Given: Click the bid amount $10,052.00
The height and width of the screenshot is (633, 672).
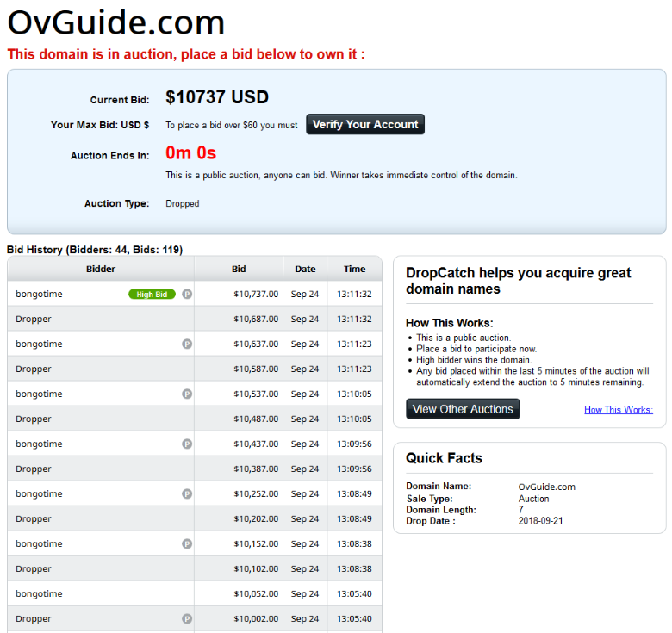Looking at the screenshot, I should click(256, 594).
